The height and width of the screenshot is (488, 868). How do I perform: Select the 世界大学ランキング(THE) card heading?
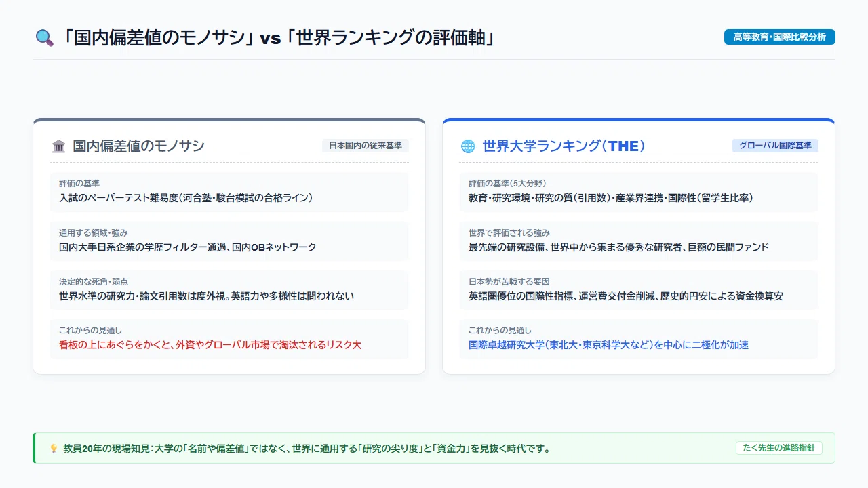pos(564,146)
